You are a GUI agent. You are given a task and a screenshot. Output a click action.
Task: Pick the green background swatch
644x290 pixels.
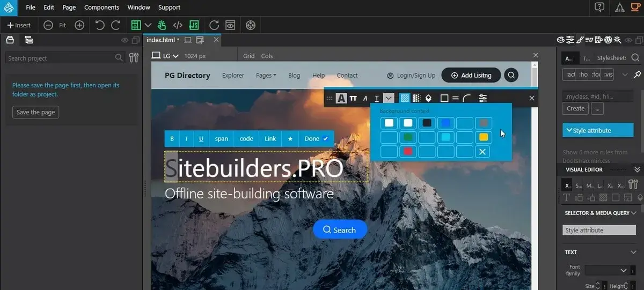coord(408,137)
